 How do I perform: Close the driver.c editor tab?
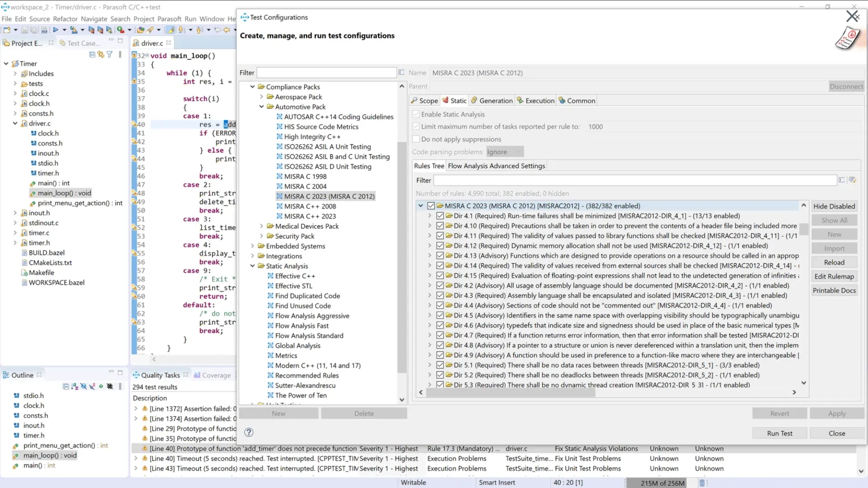tap(168, 43)
